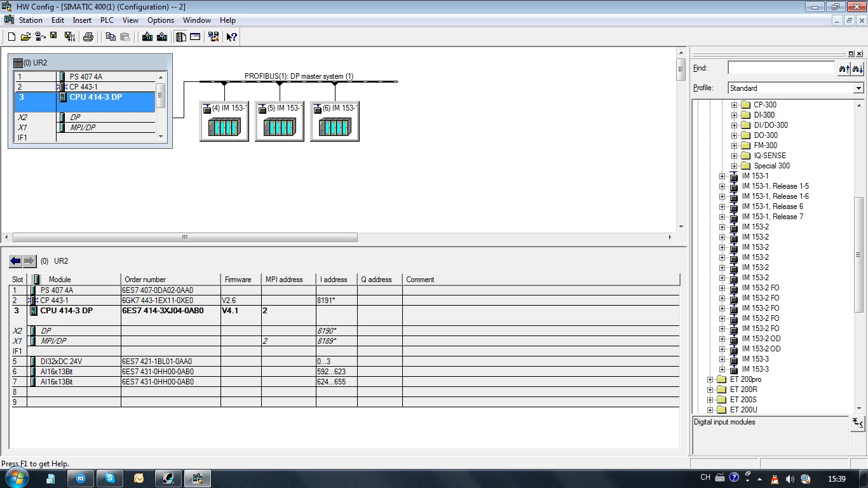Open the Insert menu

[x=82, y=20]
